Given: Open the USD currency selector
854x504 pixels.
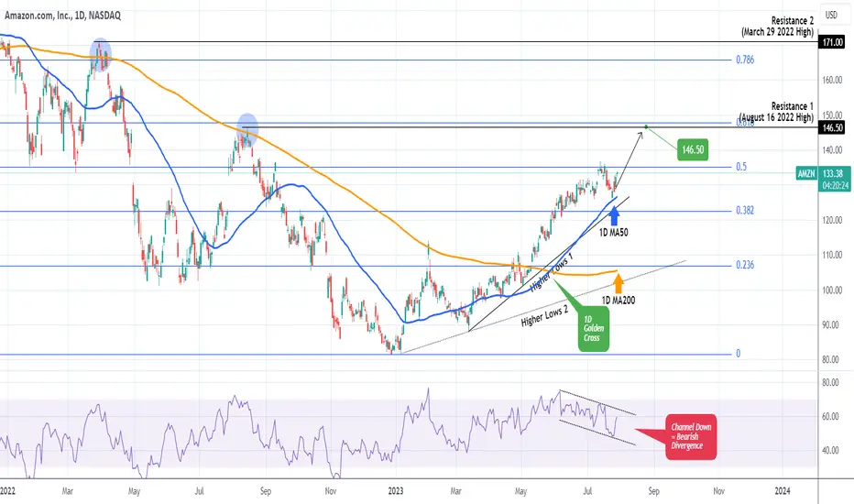Looking at the screenshot, I should pos(831,16).
